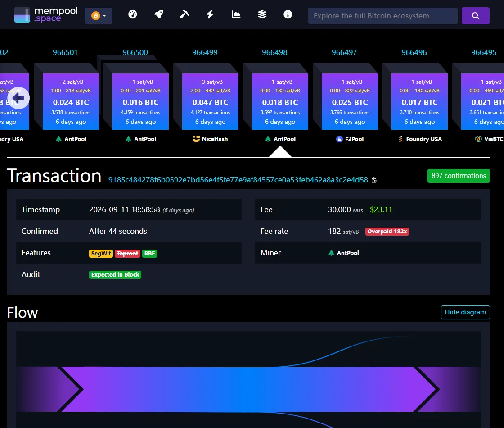Focus the Explore the full Bitcoin ecosystem field
504x428 pixels.
[382, 16]
